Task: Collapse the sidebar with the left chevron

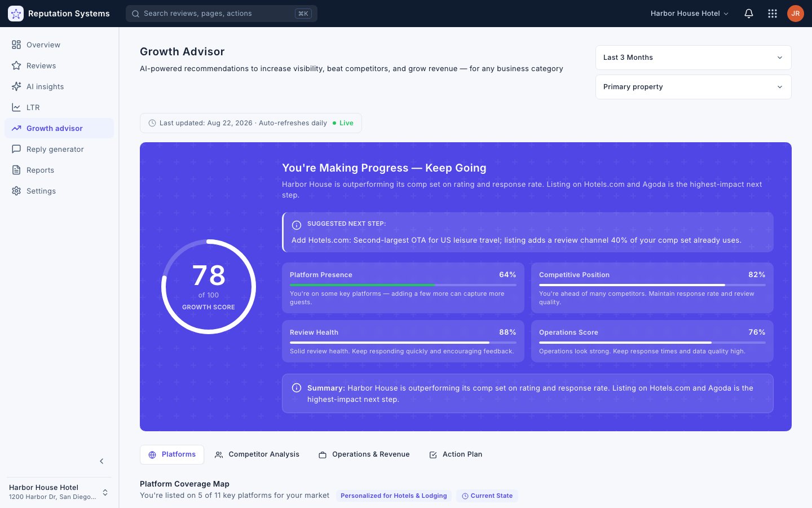Action: pyautogui.click(x=101, y=461)
